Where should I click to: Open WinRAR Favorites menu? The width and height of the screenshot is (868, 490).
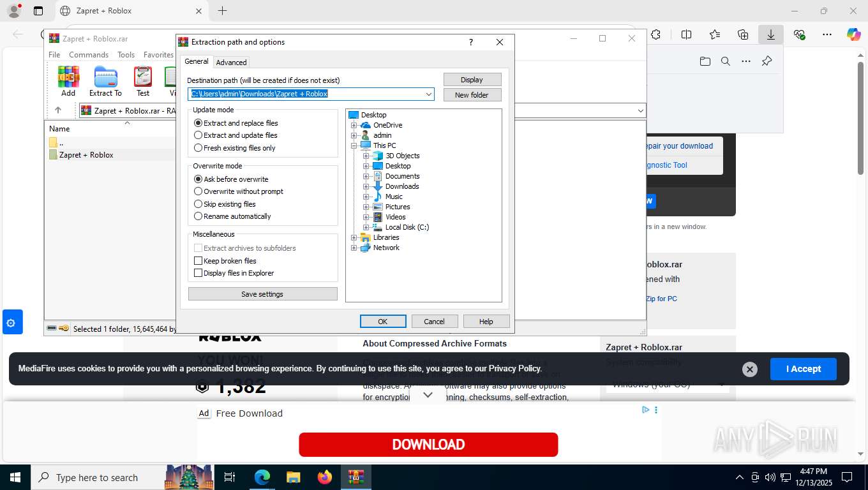click(158, 55)
